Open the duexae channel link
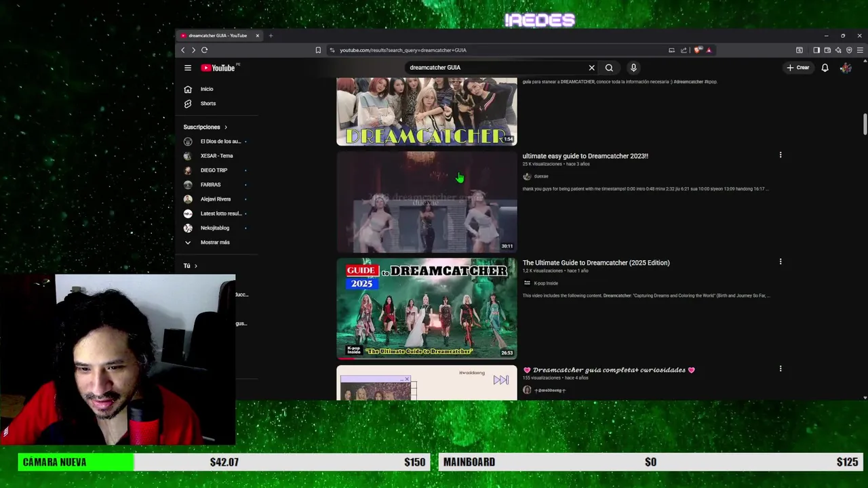 pos(541,176)
